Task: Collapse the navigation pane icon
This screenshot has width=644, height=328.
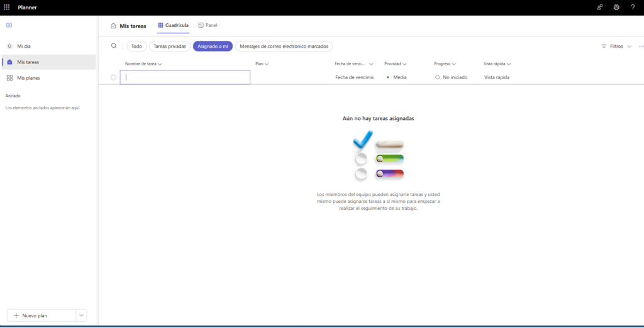Action: [x=9, y=25]
